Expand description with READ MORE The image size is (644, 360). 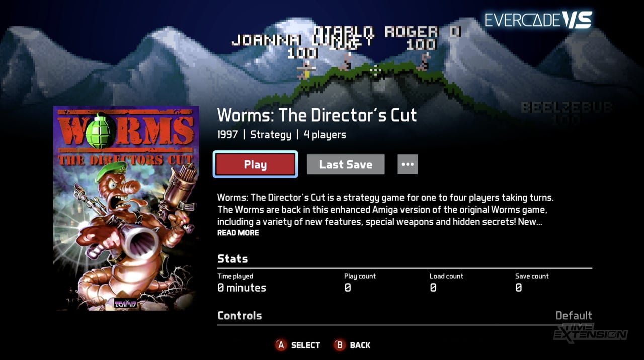[238, 233]
